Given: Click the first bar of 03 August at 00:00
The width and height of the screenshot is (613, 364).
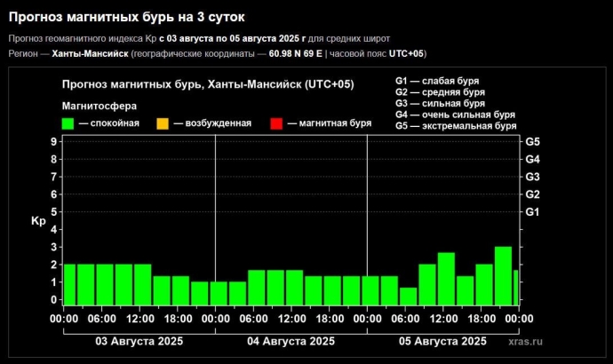Looking at the screenshot, I should click(x=69, y=285).
